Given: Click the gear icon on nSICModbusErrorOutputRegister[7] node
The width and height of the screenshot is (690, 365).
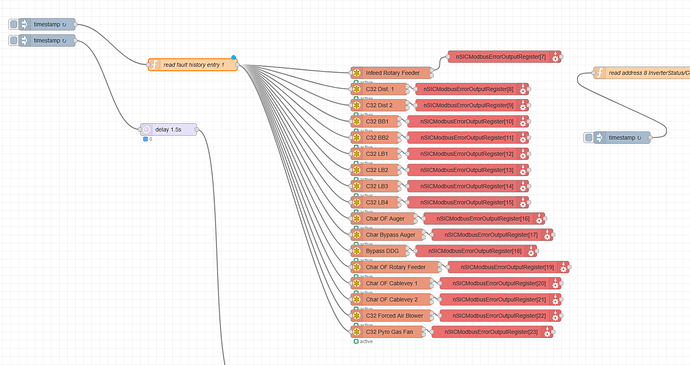Looking at the screenshot, I should pyautogui.click(x=556, y=57).
